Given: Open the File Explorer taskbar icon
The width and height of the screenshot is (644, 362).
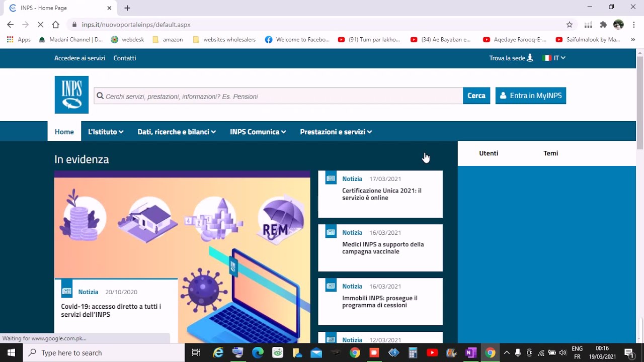Looking at the screenshot, I should (x=297, y=352).
